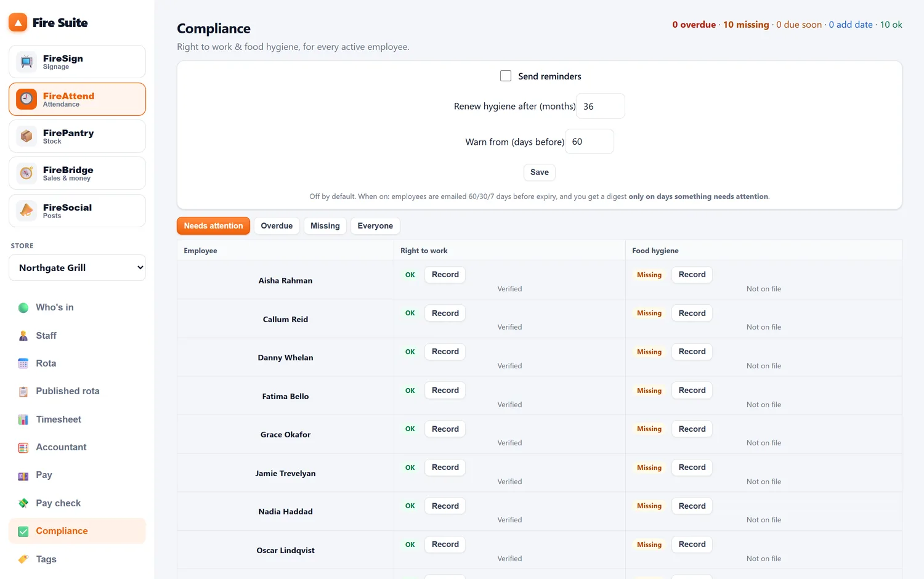This screenshot has width=924, height=579.
Task: Open the Northgate Grill store dropdown
Action: pyautogui.click(x=78, y=268)
